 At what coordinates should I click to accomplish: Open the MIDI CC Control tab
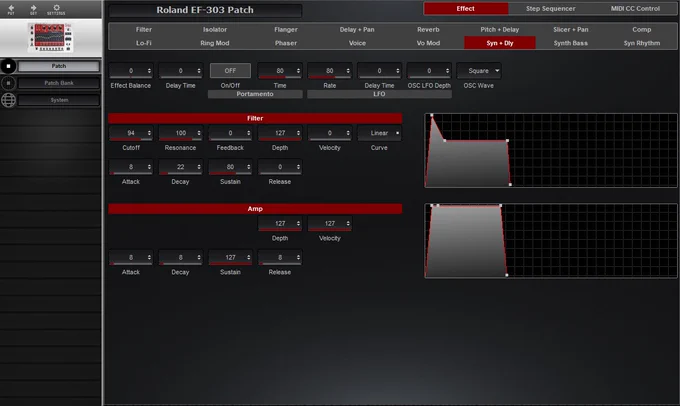[x=635, y=9]
